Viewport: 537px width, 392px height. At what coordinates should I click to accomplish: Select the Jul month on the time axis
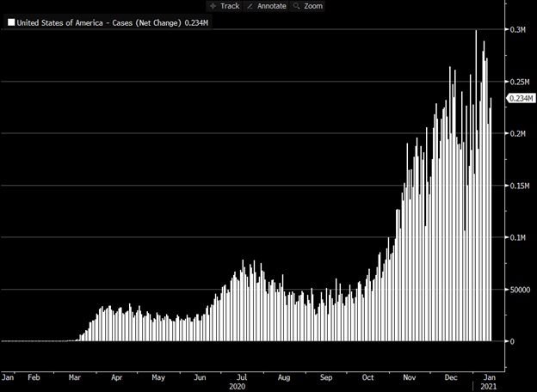(243, 377)
